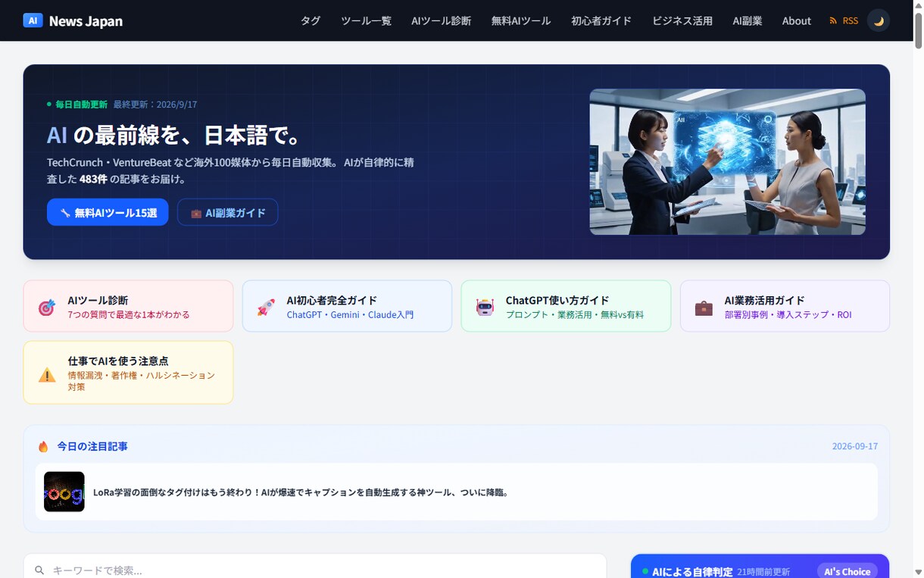
Task: Click the 7つの質問で最適な1本がわかる subtitle
Action: point(129,314)
